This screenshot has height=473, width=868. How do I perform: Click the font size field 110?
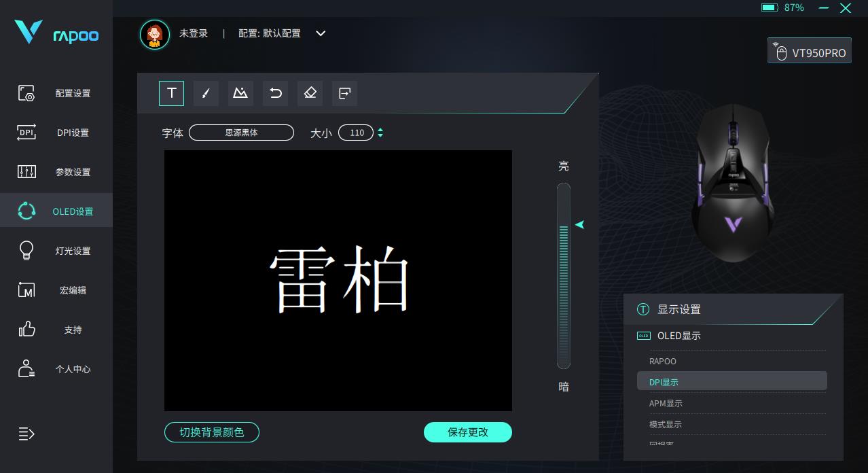[356, 133]
